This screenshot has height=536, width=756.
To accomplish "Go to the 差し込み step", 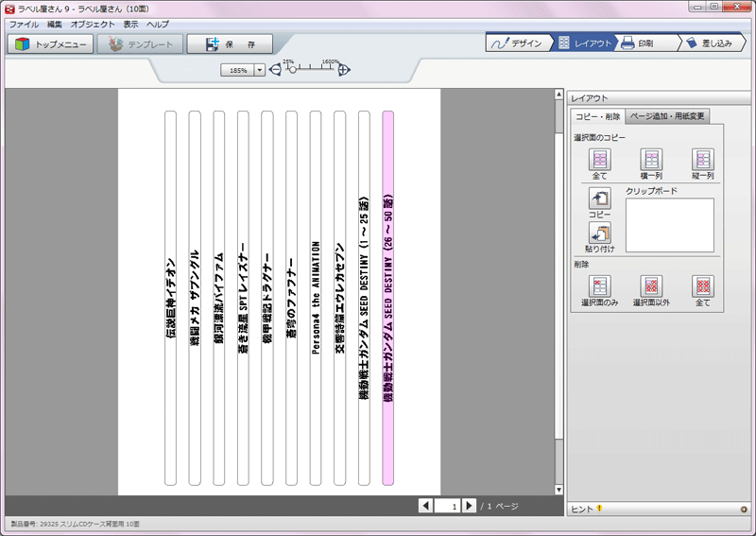I will pos(712,43).
